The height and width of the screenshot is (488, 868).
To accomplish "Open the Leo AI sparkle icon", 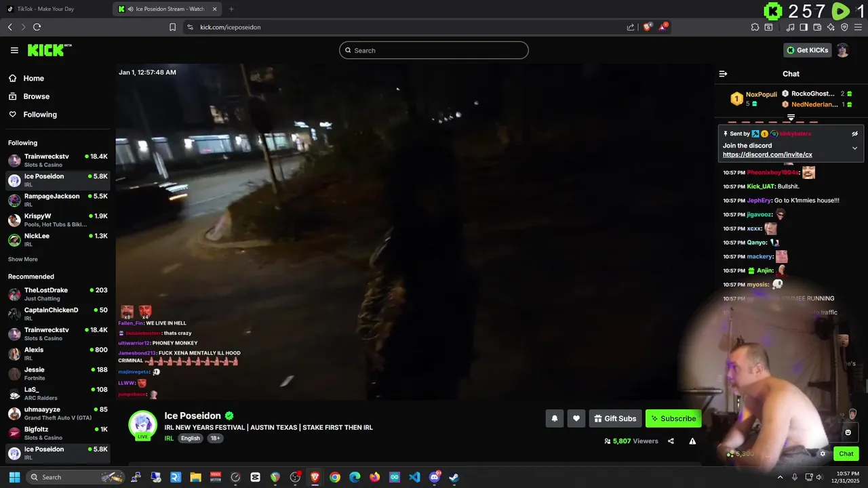I will click(831, 27).
